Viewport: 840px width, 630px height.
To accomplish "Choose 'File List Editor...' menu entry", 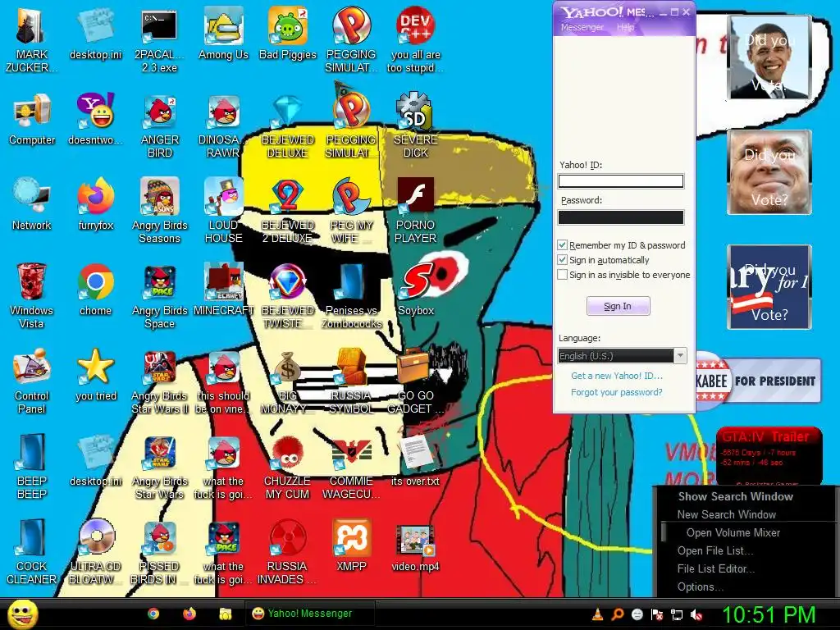I will [715, 569].
